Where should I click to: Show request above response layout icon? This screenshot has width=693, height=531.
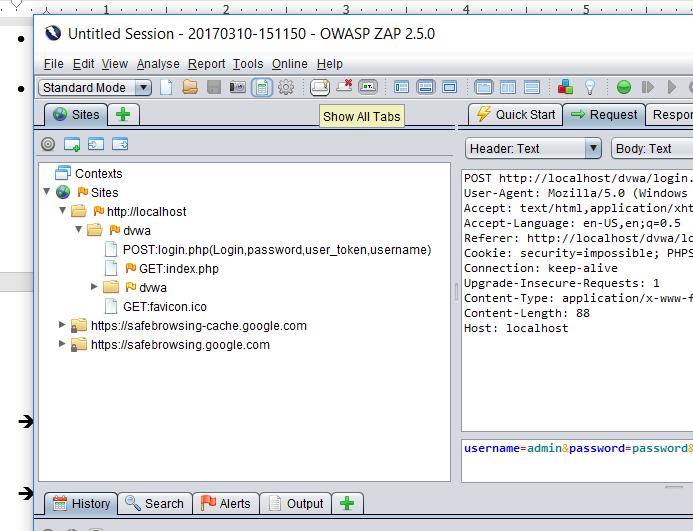[532, 87]
